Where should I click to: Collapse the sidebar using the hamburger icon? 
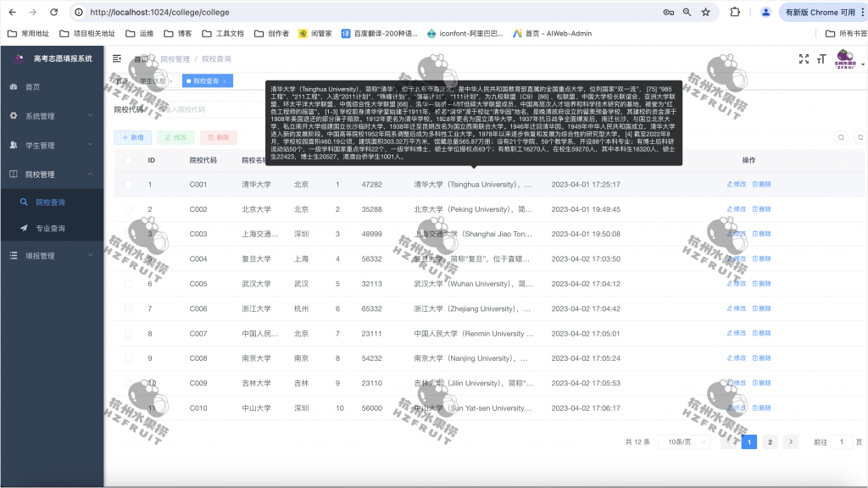click(x=115, y=59)
